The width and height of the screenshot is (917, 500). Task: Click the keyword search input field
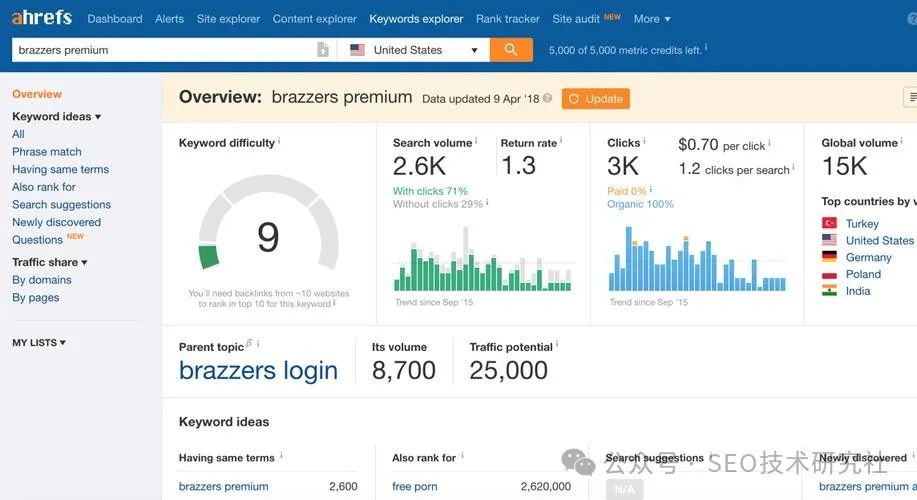pyautogui.click(x=160, y=50)
